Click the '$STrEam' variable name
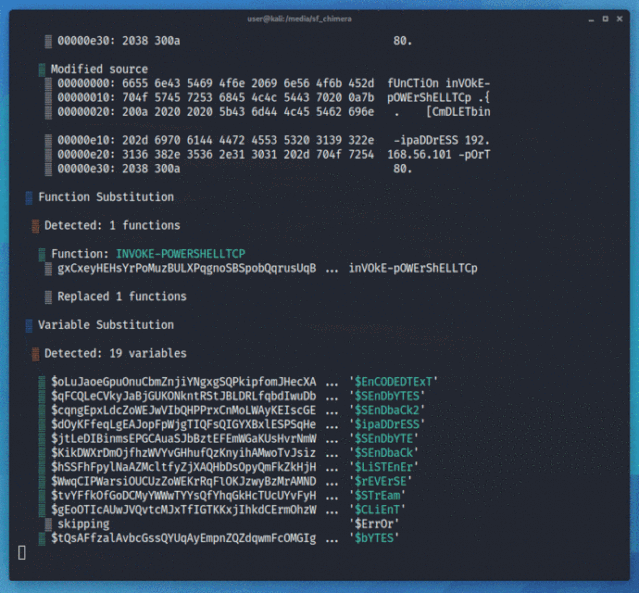Screen dimensions: 639x593 click(x=377, y=496)
